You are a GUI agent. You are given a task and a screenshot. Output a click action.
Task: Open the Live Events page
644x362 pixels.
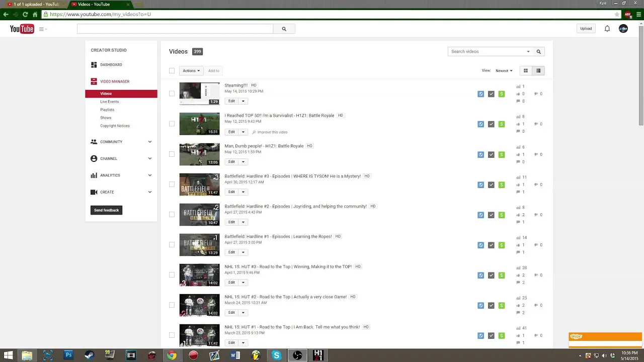[109, 102]
